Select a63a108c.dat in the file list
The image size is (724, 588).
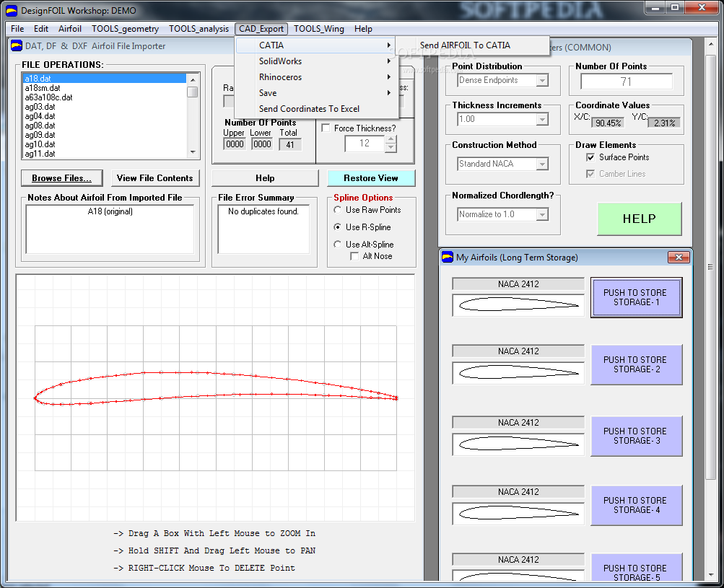(x=105, y=97)
